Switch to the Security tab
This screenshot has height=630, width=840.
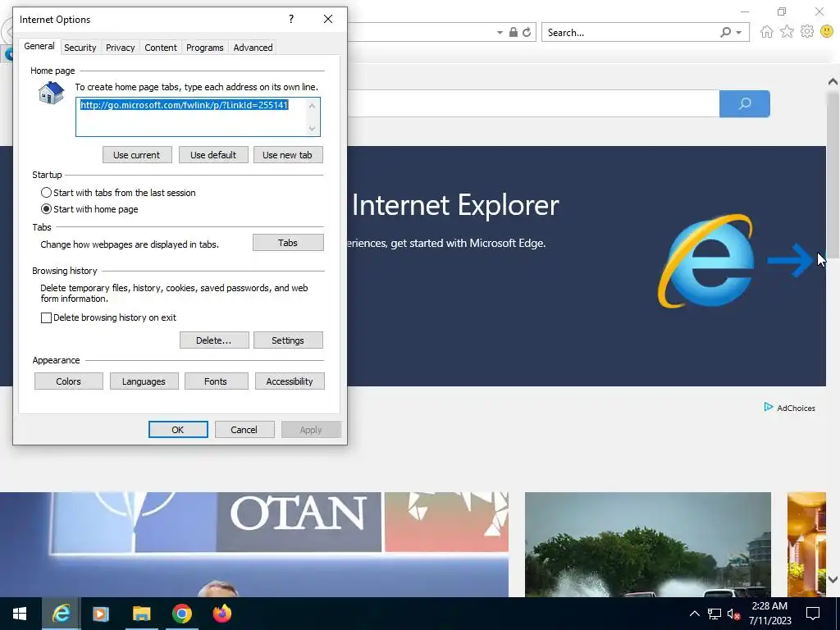click(80, 48)
